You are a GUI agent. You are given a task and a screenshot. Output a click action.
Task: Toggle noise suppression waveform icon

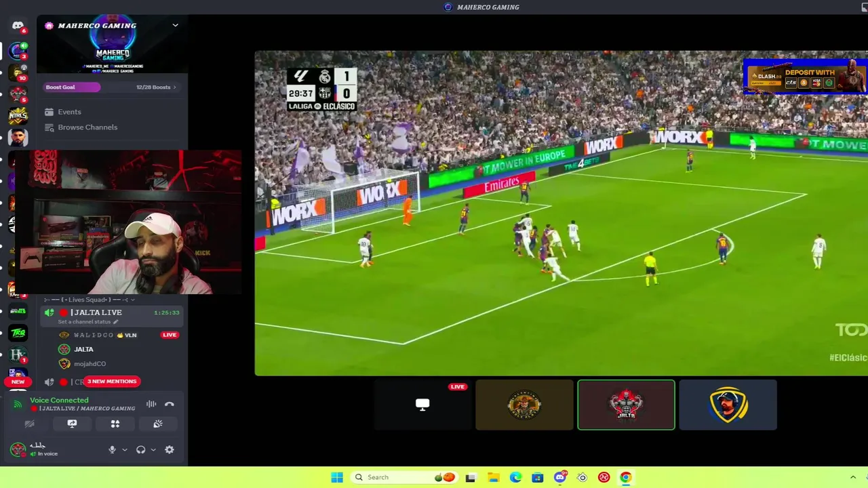(151, 404)
